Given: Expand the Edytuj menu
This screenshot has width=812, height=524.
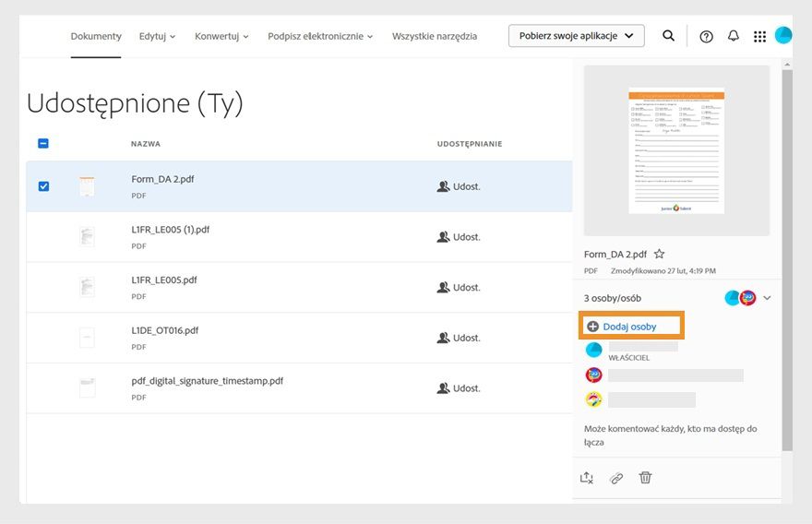Looking at the screenshot, I should [158, 36].
